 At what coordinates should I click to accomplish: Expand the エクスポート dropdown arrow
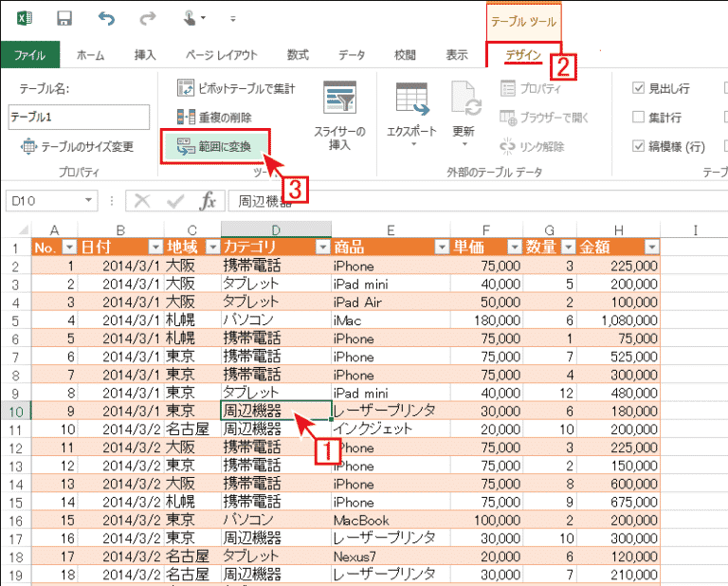413,144
